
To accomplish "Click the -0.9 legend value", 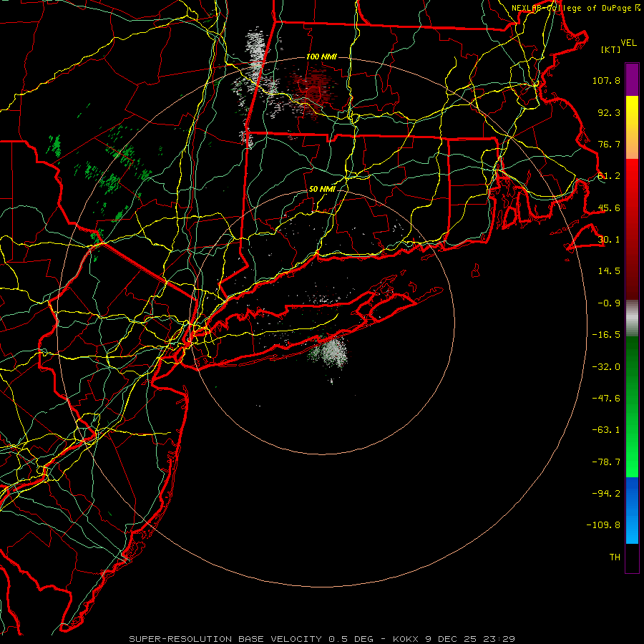I will 609,303.
